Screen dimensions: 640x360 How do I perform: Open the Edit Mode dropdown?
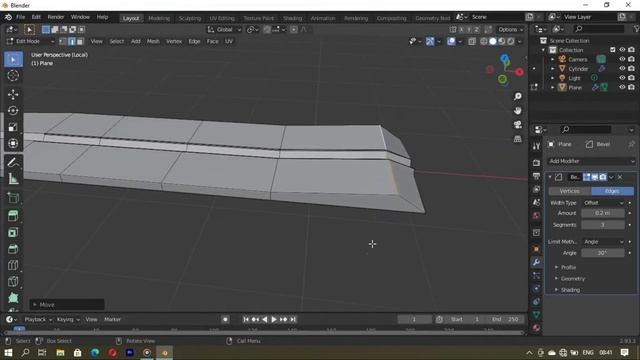click(31, 41)
